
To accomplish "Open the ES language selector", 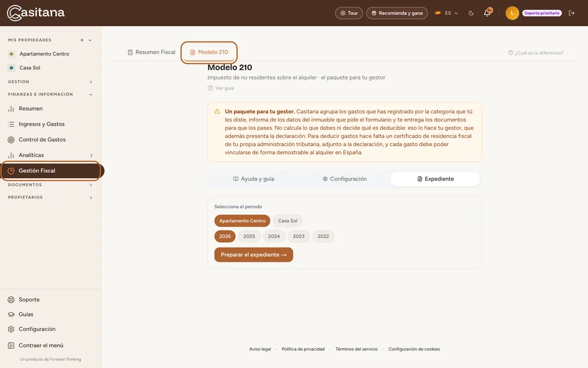I will (446, 13).
